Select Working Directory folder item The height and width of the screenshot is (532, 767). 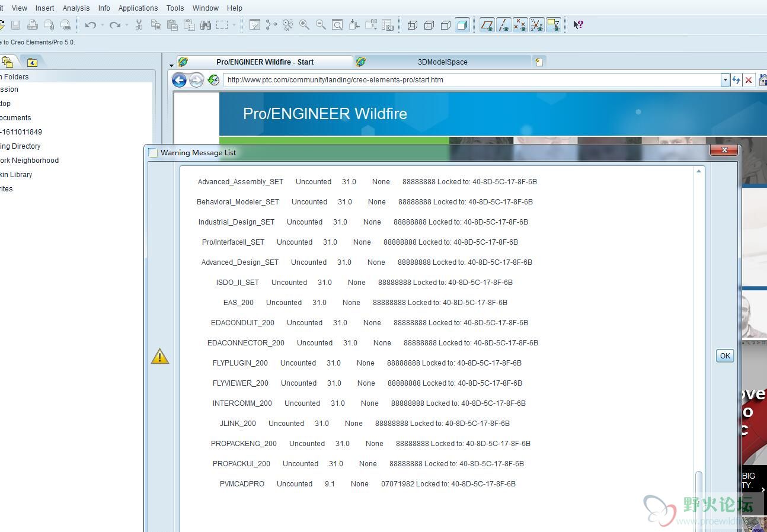click(20, 146)
